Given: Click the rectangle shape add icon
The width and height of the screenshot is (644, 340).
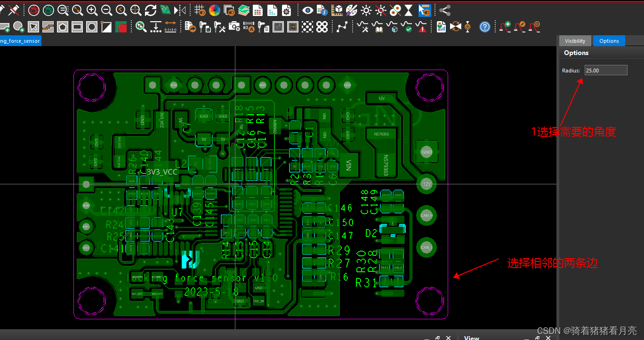Looking at the screenshot, I should [x=77, y=27].
